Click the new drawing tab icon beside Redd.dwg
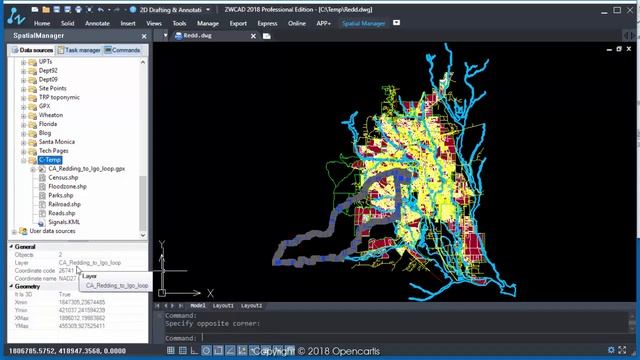The image size is (640, 360). (x=267, y=36)
